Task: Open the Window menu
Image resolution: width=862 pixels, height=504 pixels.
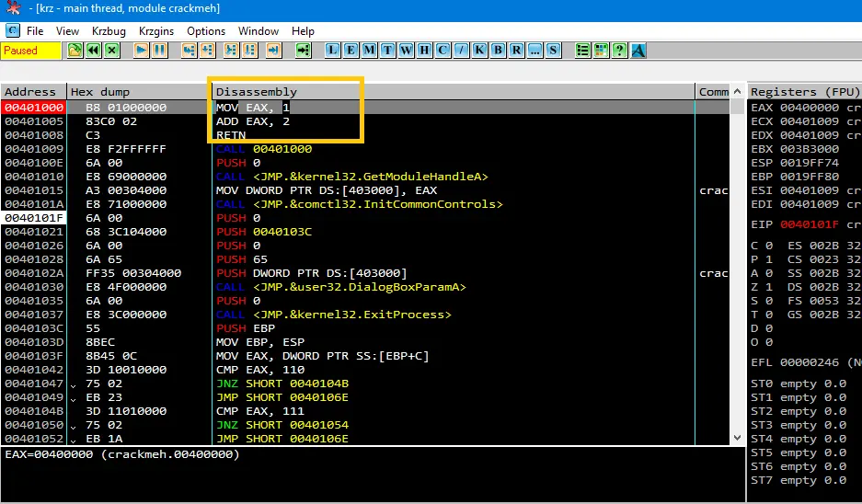Action: pos(259,30)
